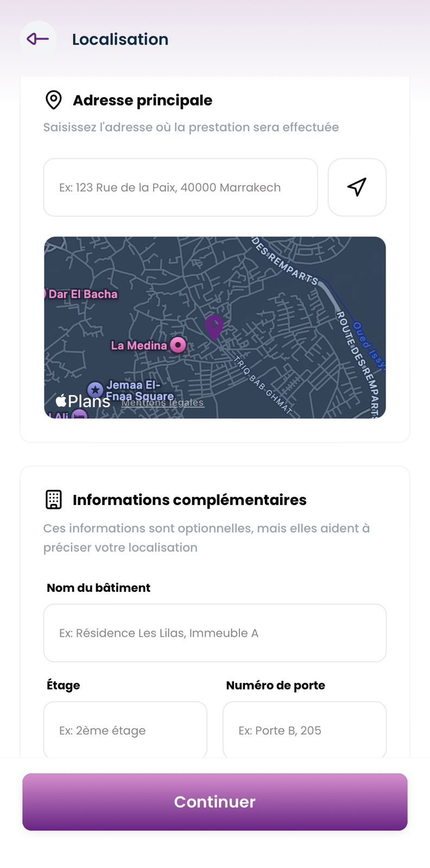Click the address input field
Viewport: 430px width, 868px height.
(x=180, y=187)
